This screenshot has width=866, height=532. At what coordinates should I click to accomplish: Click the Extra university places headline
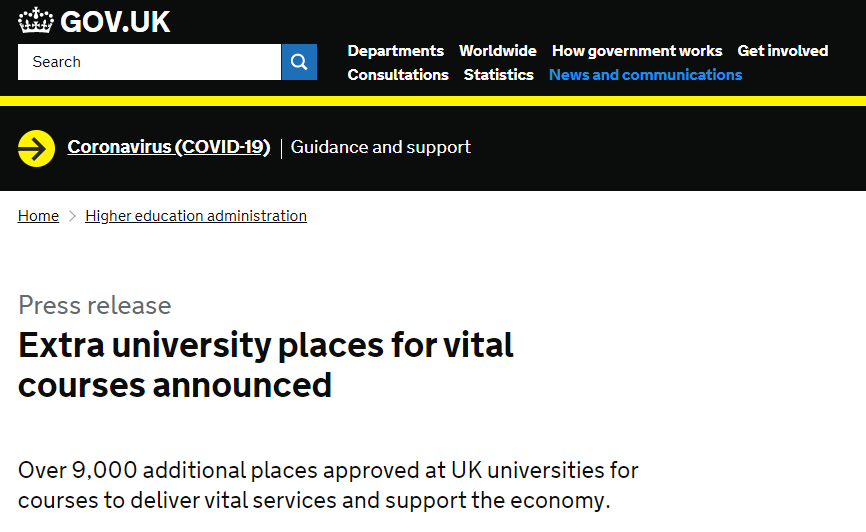[x=266, y=365]
